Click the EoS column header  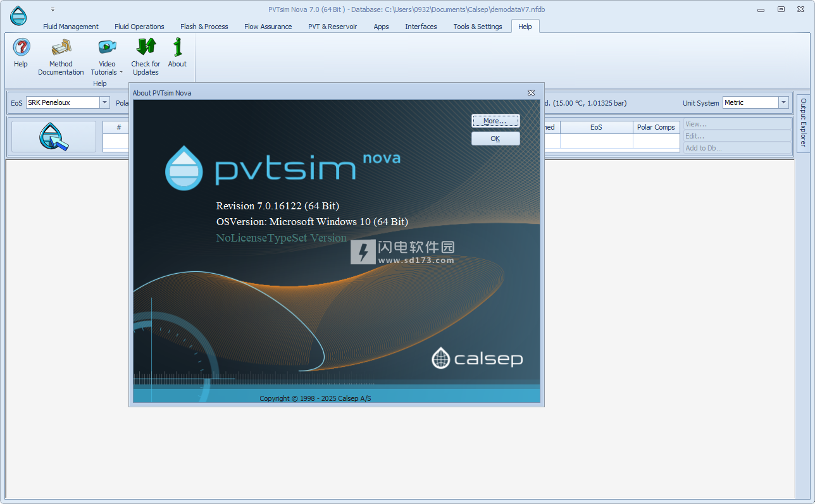(596, 127)
